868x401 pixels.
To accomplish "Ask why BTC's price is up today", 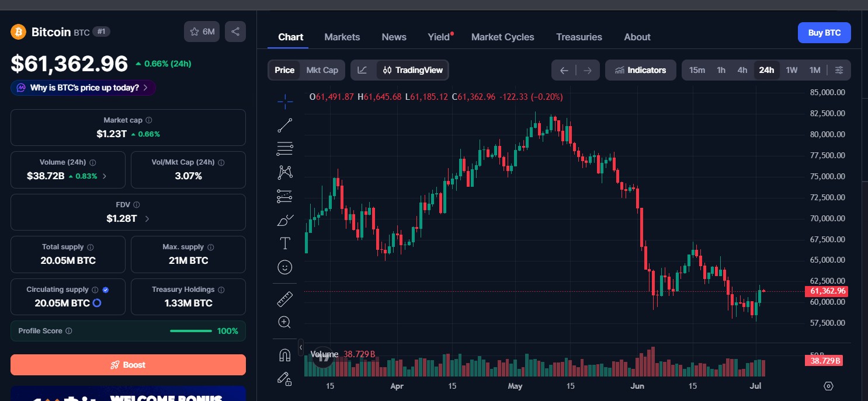I will pyautogui.click(x=83, y=88).
